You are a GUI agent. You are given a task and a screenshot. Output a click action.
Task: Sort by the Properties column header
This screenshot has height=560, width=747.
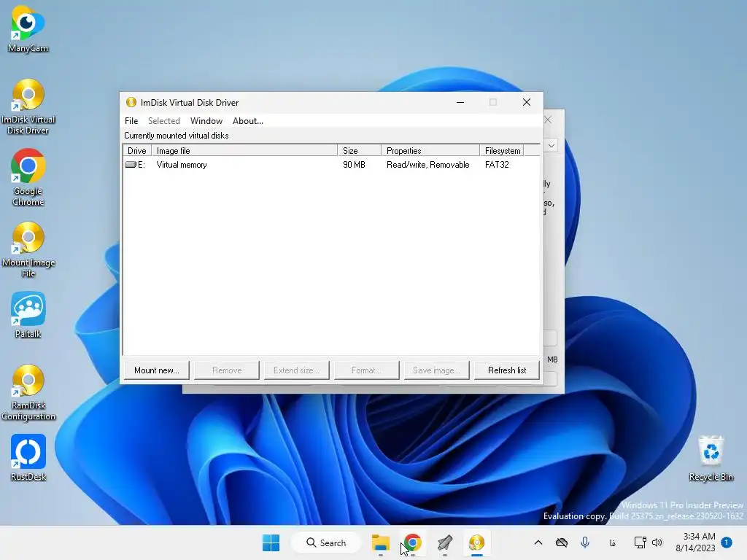point(430,151)
